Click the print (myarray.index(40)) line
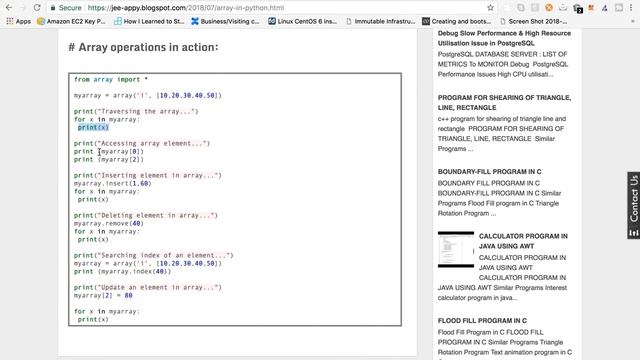Viewport: 640px width, 360px height. tap(122, 271)
